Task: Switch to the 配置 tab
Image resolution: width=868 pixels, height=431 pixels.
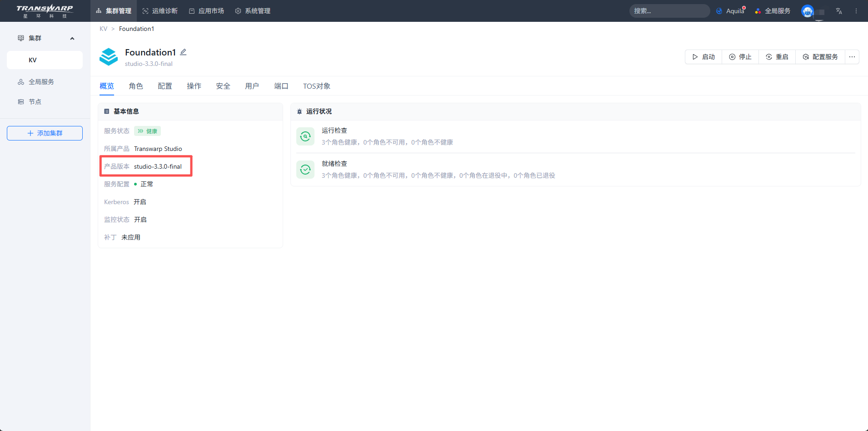Action: pyautogui.click(x=165, y=86)
